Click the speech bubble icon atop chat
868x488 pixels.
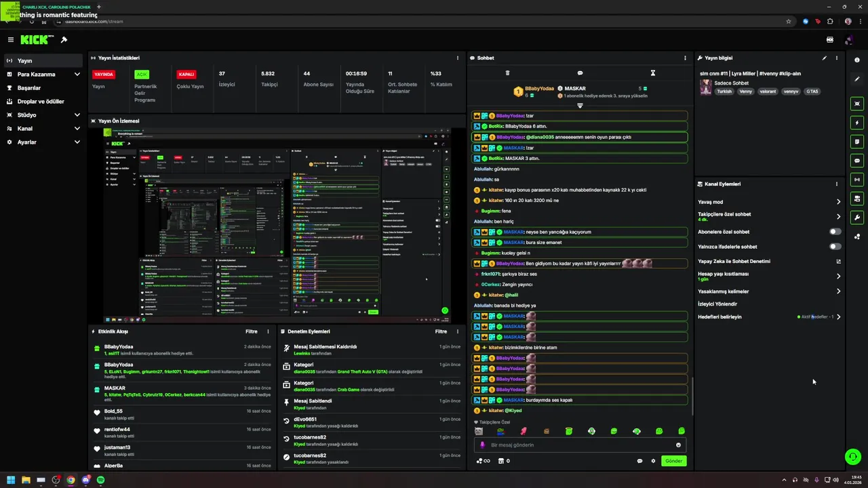580,73
